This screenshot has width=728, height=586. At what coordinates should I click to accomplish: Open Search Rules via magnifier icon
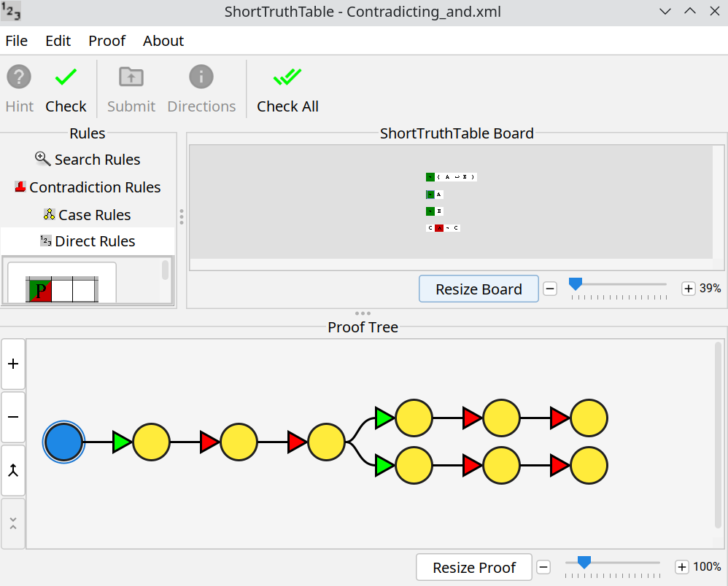point(43,159)
